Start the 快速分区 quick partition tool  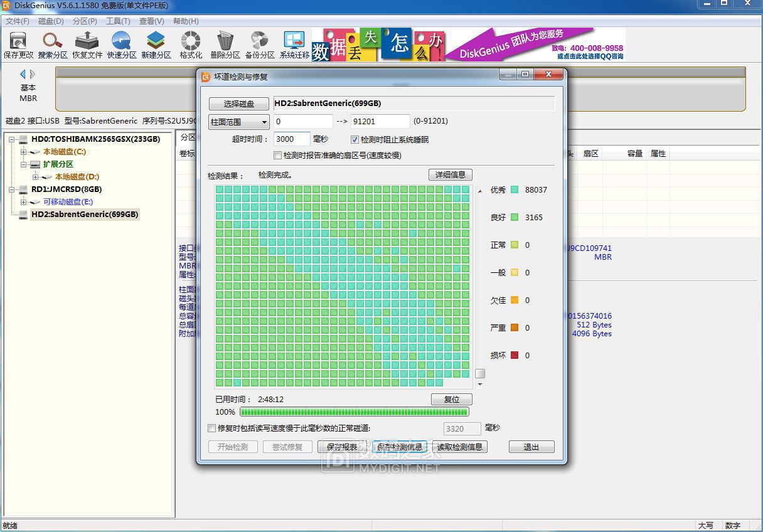click(122, 45)
